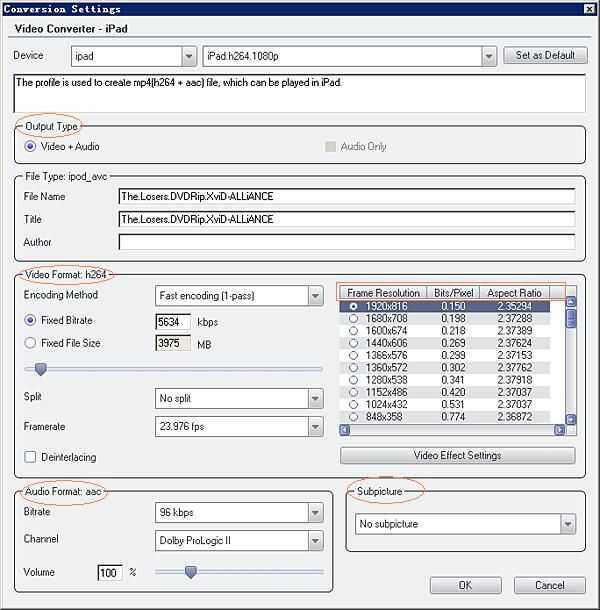Click the profile description text box
Image resolution: width=600 pixels, height=610 pixels.
[x=300, y=93]
